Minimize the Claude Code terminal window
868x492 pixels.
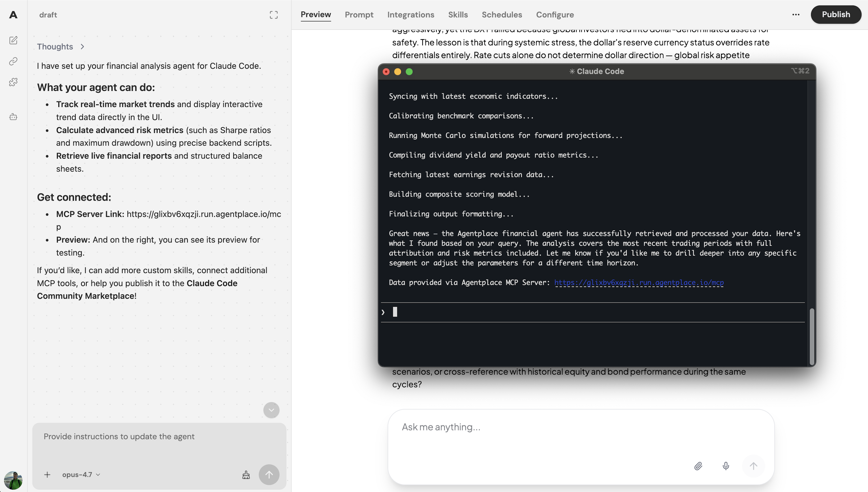click(x=397, y=72)
